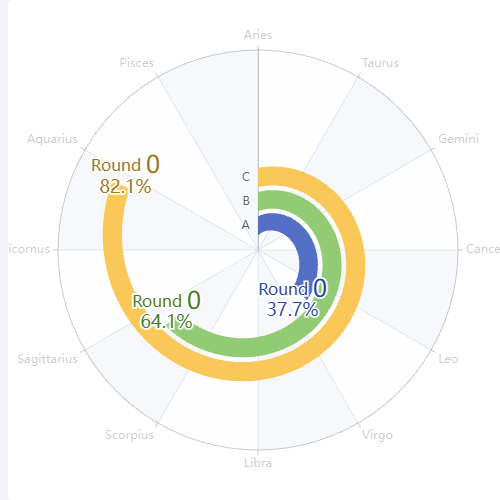Select the Taurus axis label
Viewport: 500px width, 500px height.
pos(380,63)
